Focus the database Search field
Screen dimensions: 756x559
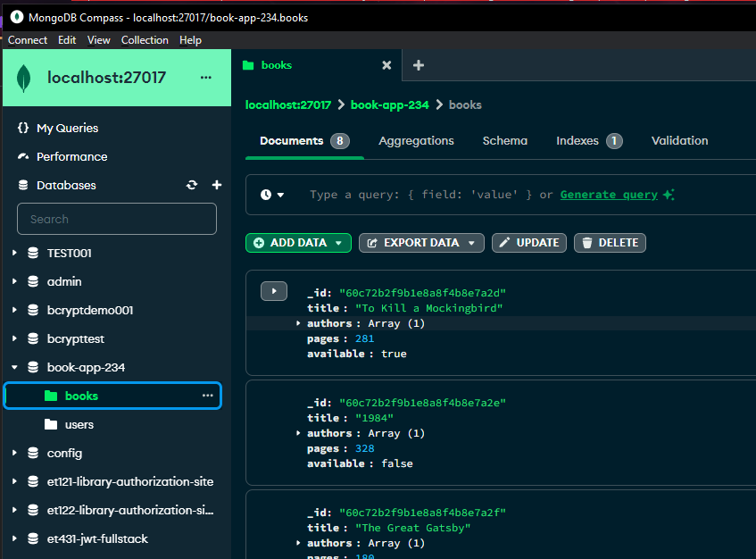click(x=117, y=219)
